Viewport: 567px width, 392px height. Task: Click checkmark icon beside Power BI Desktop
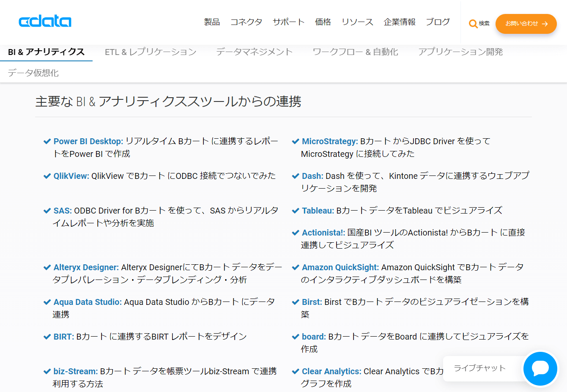(47, 141)
